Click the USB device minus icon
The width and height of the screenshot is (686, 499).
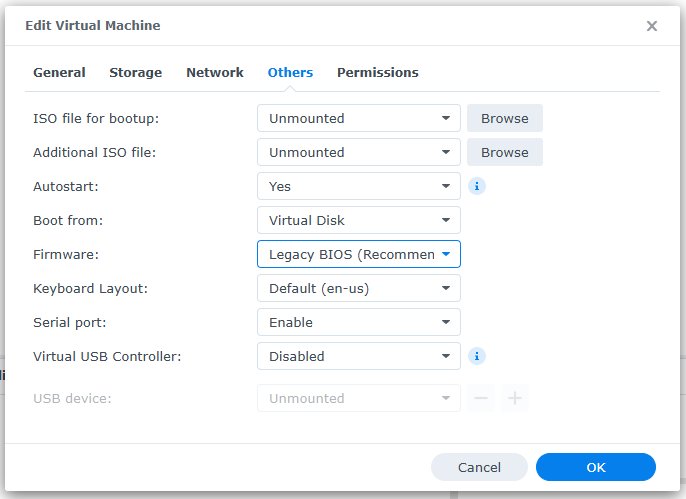(x=481, y=398)
